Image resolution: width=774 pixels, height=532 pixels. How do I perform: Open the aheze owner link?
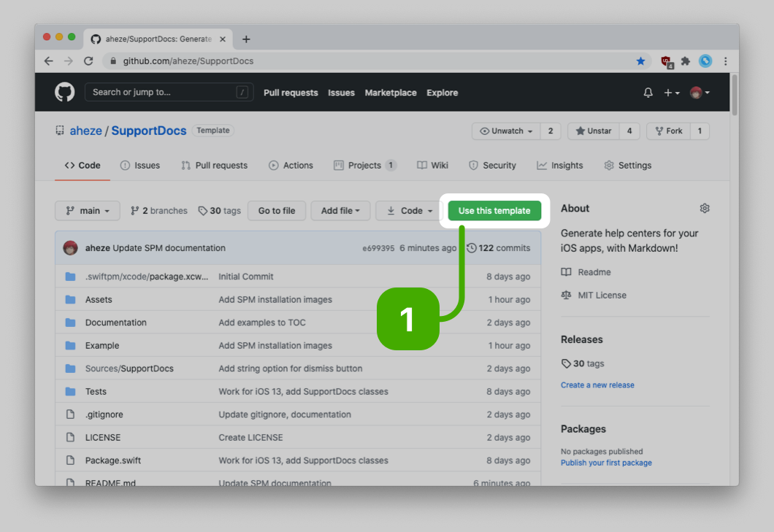86,131
